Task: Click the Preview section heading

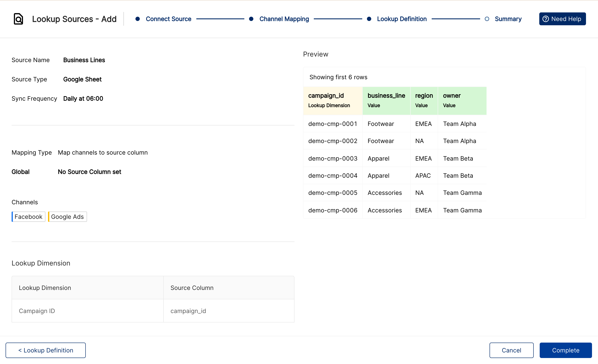Action: pos(316,54)
